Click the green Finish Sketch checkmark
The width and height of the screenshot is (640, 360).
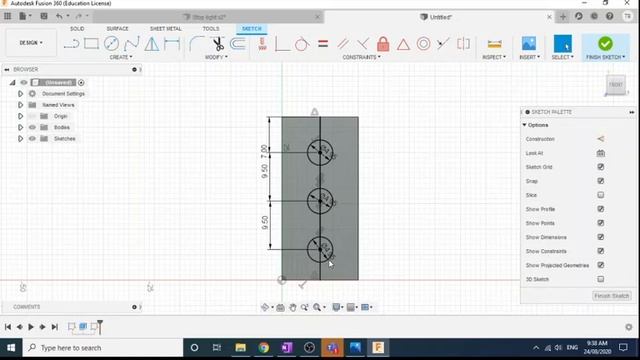pyautogui.click(x=605, y=44)
